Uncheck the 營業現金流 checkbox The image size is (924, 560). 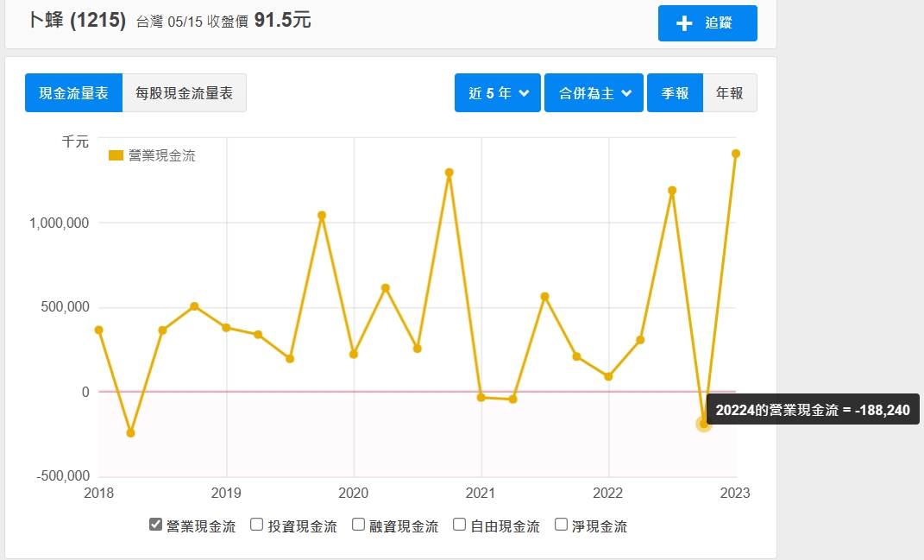(155, 524)
